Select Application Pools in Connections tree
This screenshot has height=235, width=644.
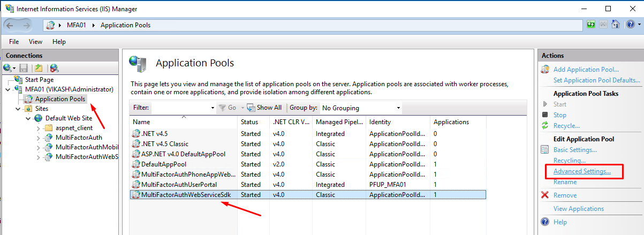coord(60,99)
